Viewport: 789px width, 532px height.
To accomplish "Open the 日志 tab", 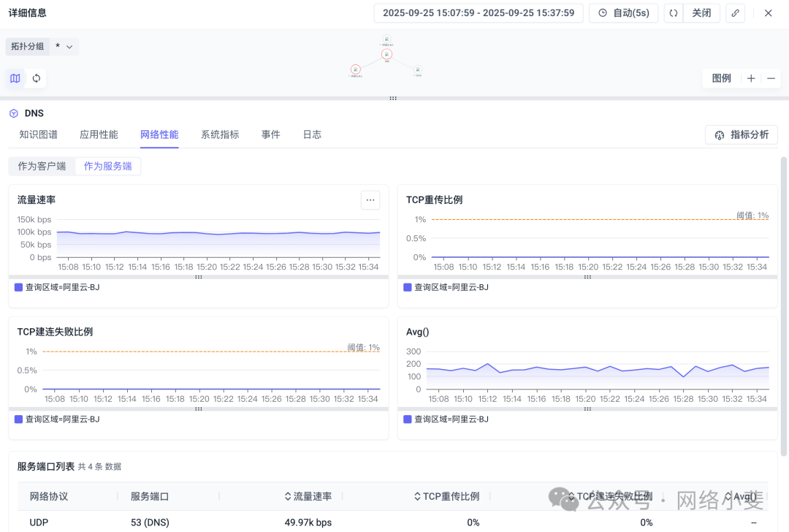I will 311,134.
